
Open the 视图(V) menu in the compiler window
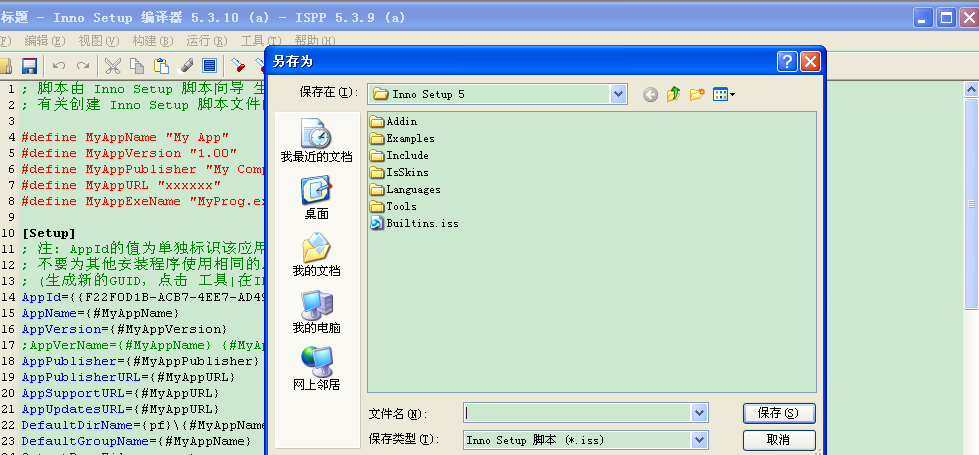(x=99, y=41)
